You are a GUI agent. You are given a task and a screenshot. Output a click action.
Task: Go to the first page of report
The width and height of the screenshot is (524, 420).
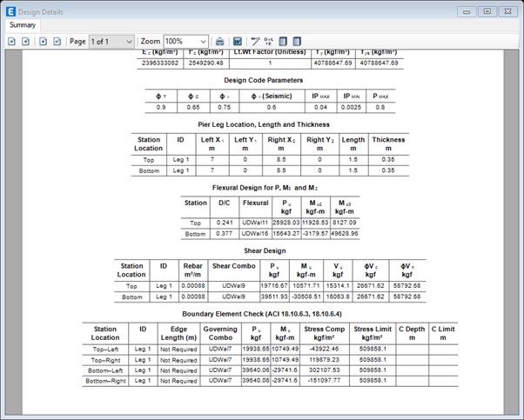(12, 42)
